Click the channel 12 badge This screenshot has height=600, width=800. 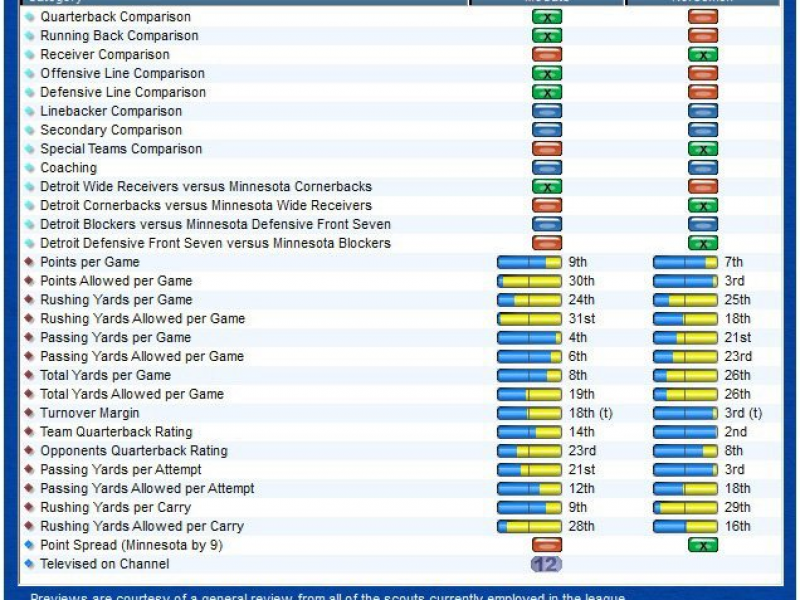tap(546, 564)
